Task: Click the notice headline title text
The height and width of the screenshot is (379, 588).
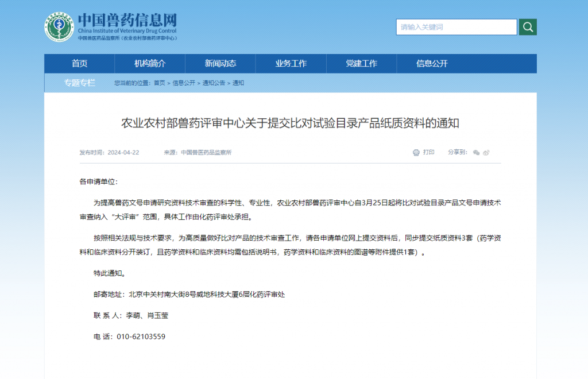Action: coord(291,123)
